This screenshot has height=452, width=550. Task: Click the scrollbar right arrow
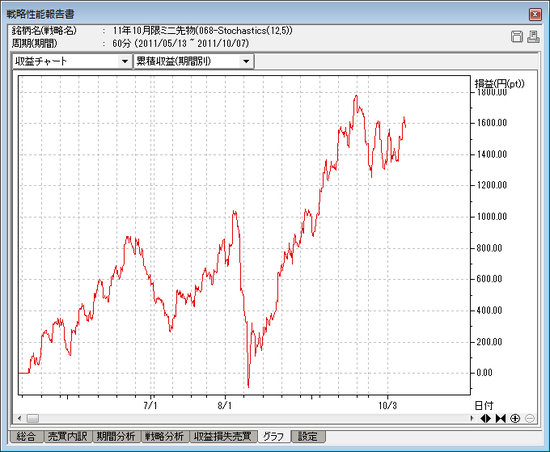click(472, 418)
